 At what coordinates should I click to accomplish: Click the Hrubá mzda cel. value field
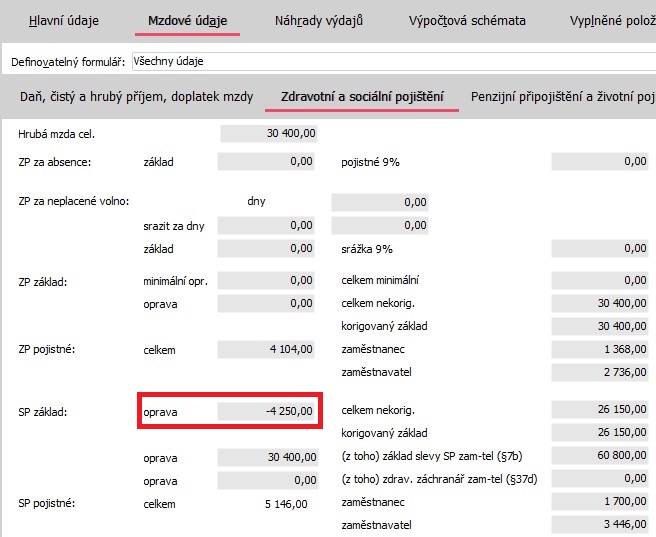point(270,133)
